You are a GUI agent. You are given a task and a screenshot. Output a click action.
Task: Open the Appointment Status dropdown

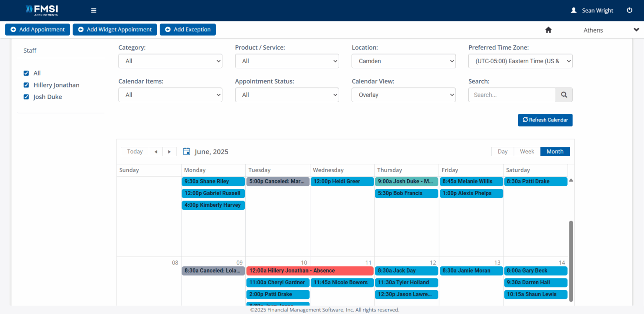pyautogui.click(x=287, y=95)
